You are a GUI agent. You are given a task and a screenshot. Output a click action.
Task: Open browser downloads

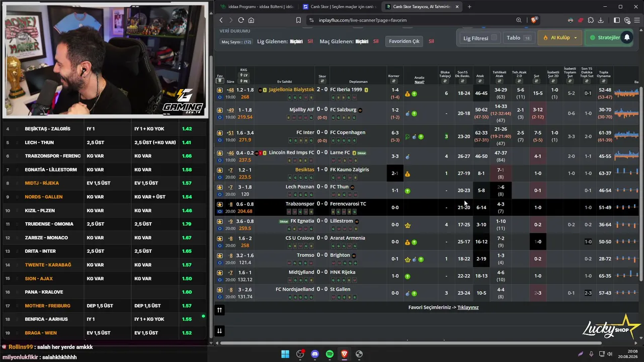pos(602,20)
